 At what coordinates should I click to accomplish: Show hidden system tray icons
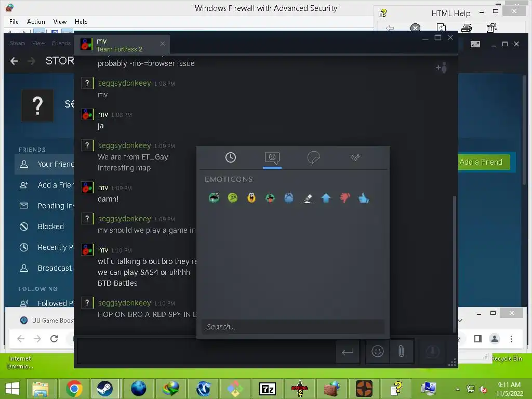458,389
